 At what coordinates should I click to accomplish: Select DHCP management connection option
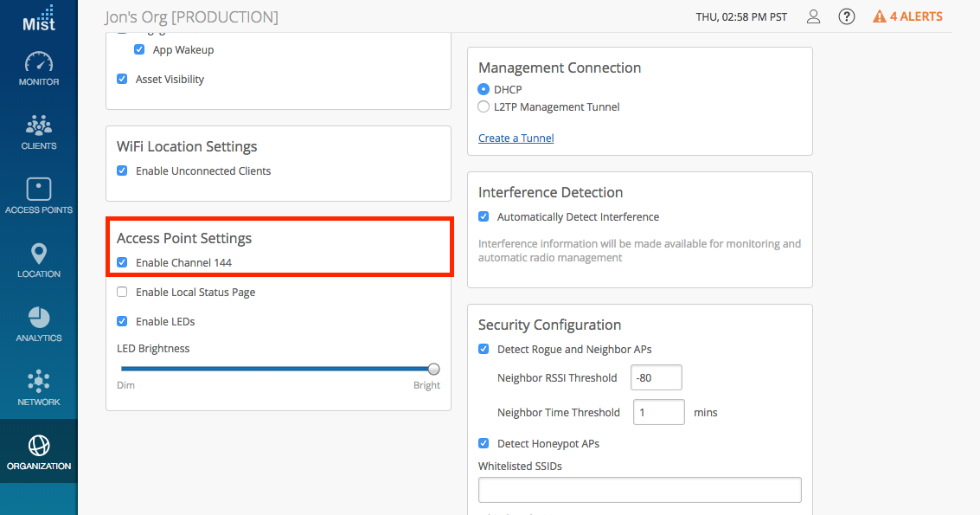(x=484, y=89)
